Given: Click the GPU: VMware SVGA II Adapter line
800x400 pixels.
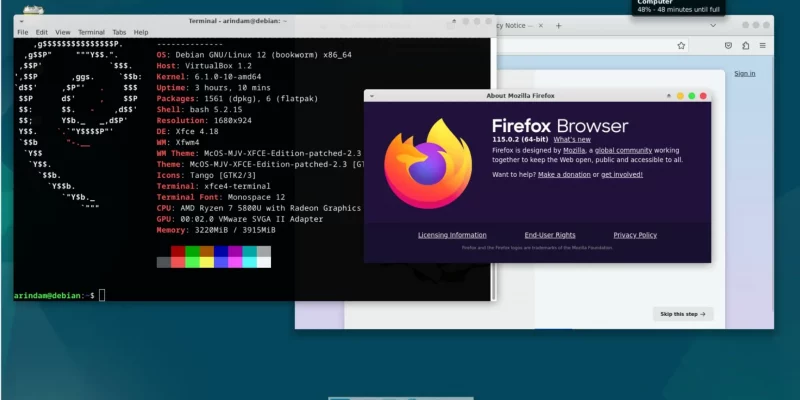Looking at the screenshot, I should pyautogui.click(x=240, y=219).
